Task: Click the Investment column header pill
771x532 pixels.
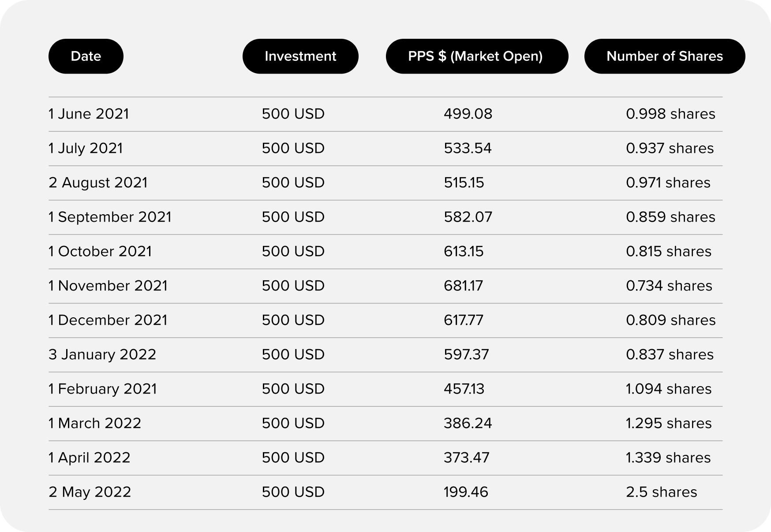Action: [x=300, y=56]
